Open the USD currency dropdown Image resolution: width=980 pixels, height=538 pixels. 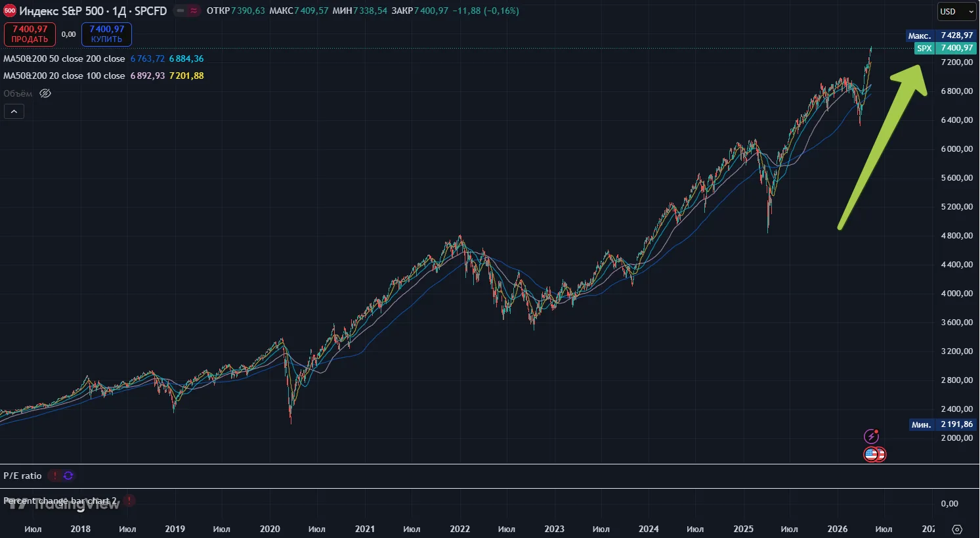coord(957,11)
